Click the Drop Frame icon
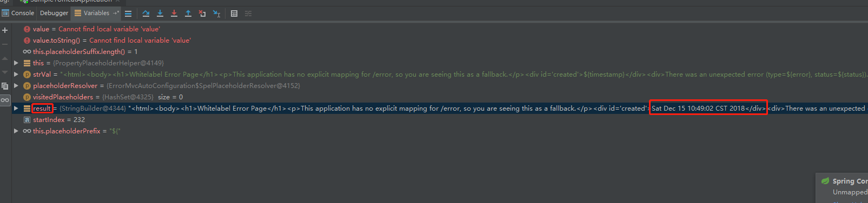Screen dimensions: 868x203 coord(202,13)
